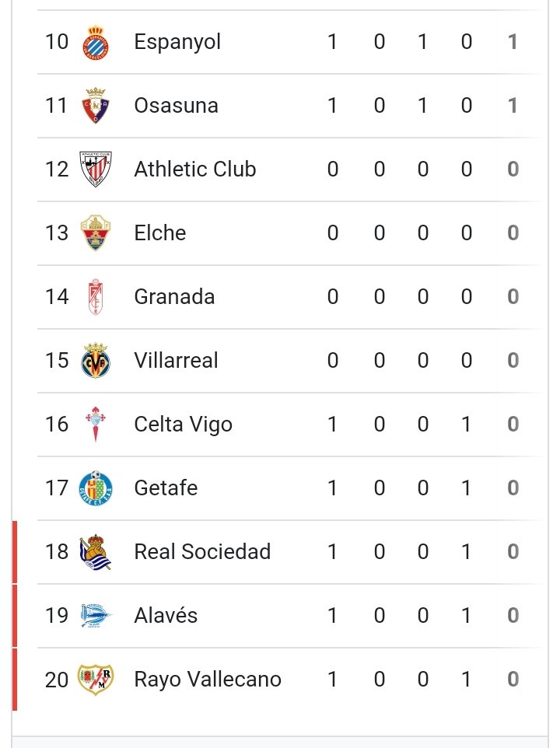Viewport: 560px width, 748px height.
Task: Click the Villarreal yellow crest
Action: (x=96, y=361)
